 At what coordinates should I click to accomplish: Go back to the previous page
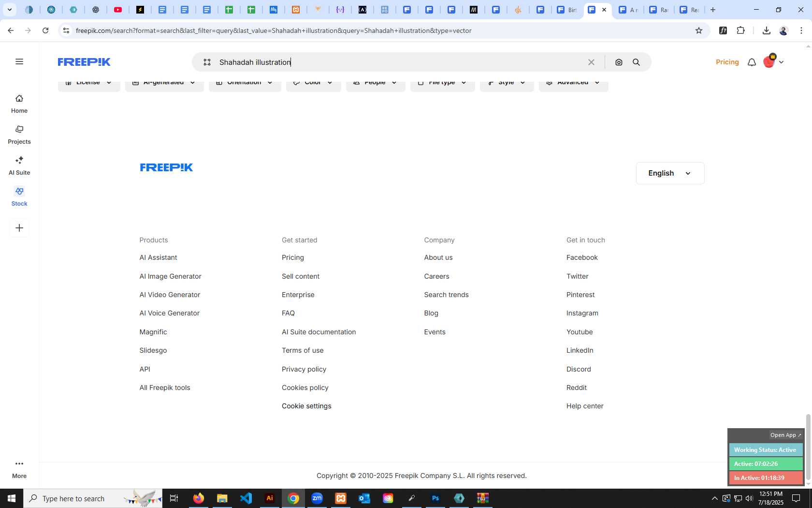coord(11,30)
